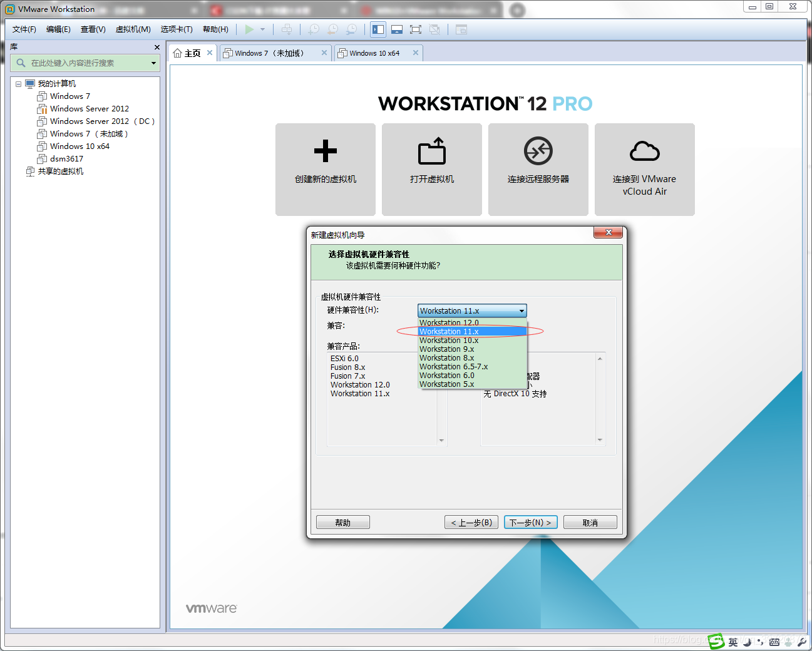Close the Windows 7 (未加域) tab
The width and height of the screenshot is (812, 651).
[324, 53]
